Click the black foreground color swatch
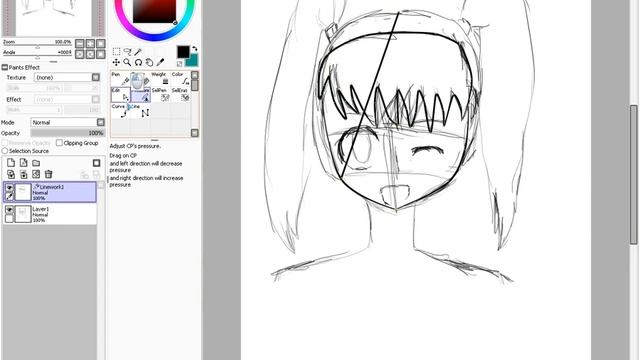This screenshot has height=360, width=640. [183, 51]
